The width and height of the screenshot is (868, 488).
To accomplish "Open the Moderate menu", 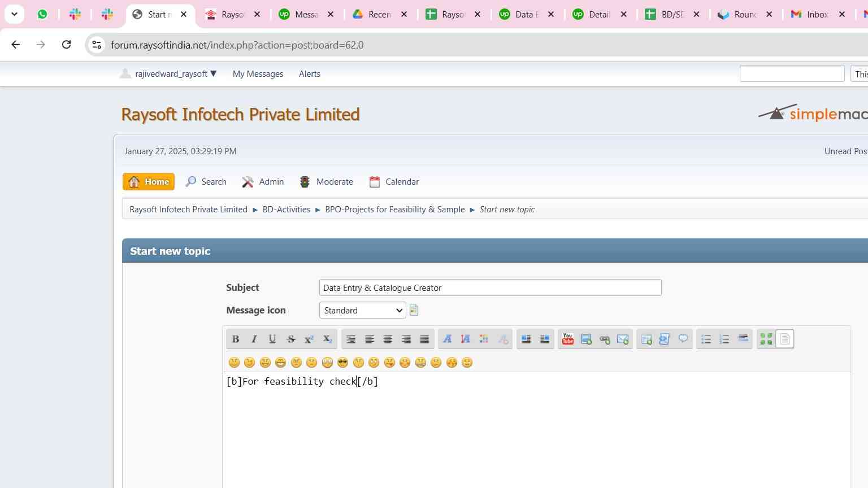I will point(326,181).
